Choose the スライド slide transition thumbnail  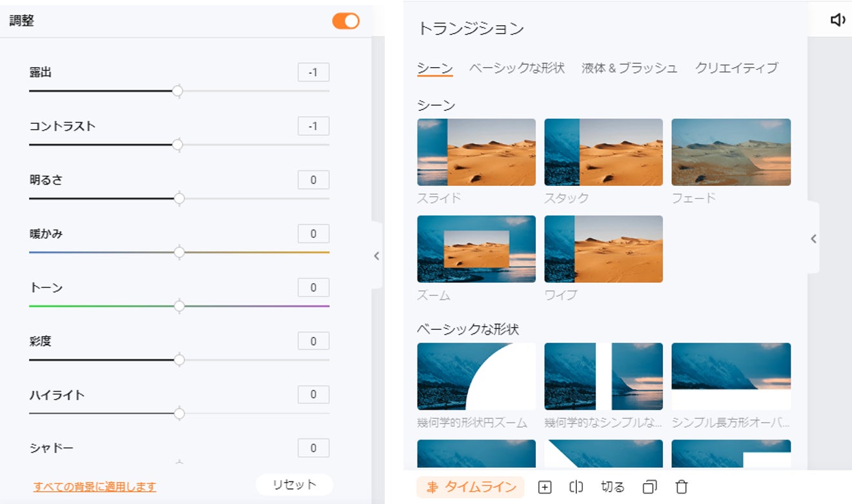476,152
